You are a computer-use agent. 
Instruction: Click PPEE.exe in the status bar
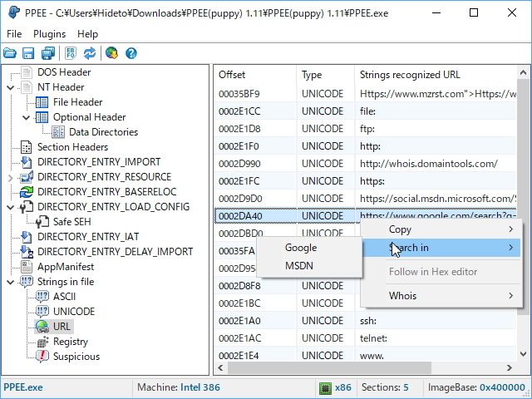(23, 387)
